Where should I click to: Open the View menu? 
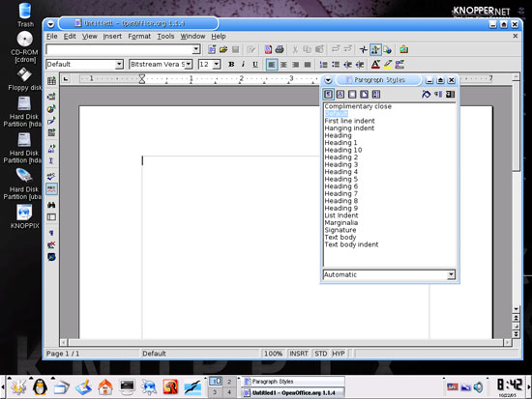click(x=90, y=37)
